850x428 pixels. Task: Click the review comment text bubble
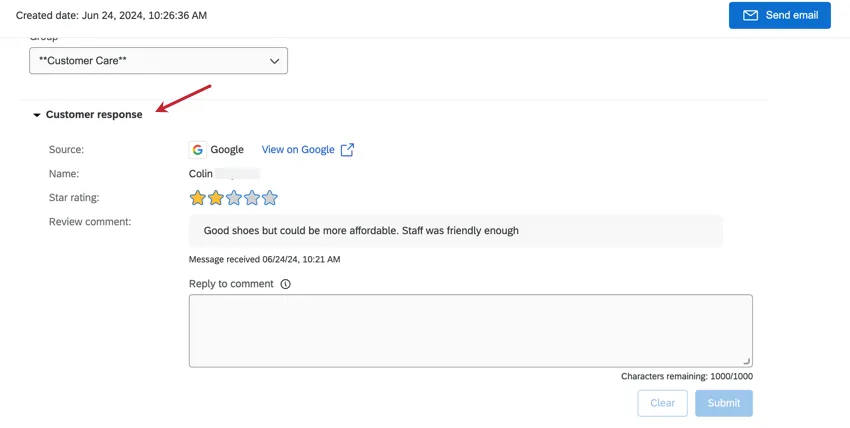point(455,231)
